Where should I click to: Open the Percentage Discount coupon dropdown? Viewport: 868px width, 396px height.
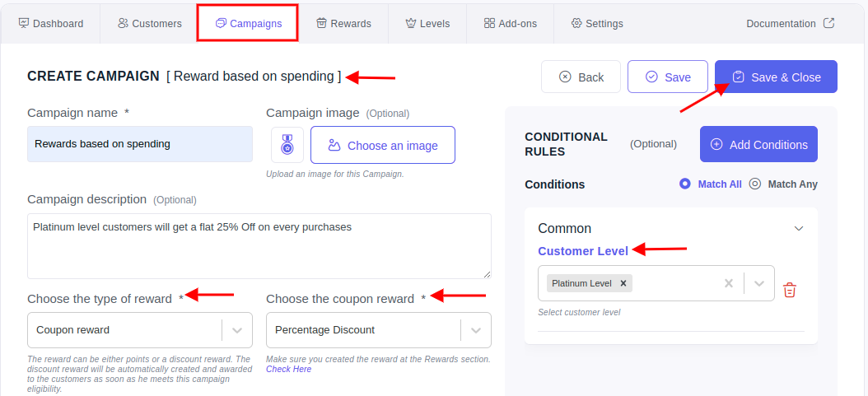coord(379,330)
